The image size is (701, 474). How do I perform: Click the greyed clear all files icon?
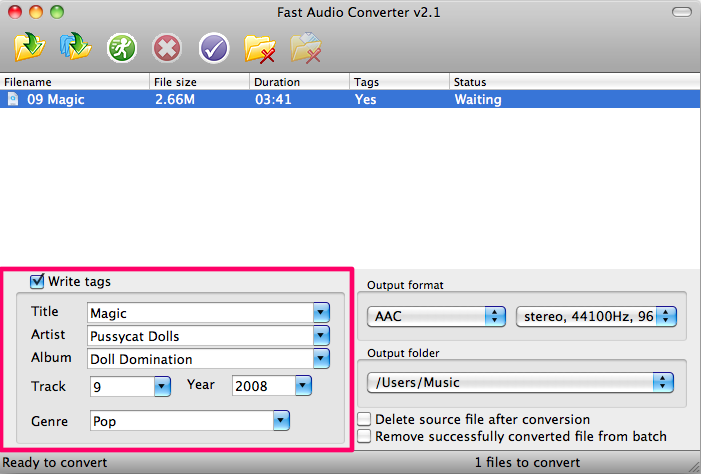coord(306,47)
